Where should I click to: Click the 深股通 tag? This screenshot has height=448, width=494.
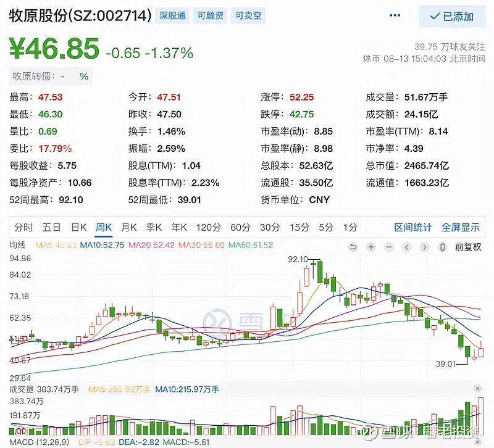tap(172, 15)
